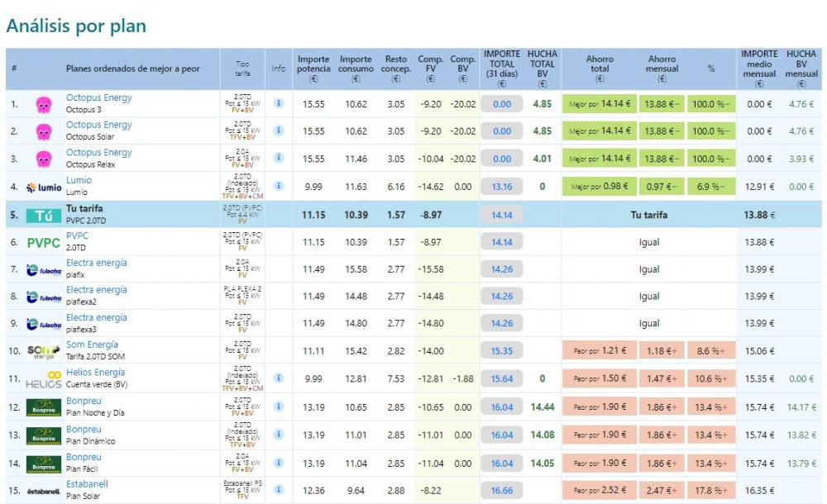
Task: Open Electra energía link above plafix
Action: [97, 263]
